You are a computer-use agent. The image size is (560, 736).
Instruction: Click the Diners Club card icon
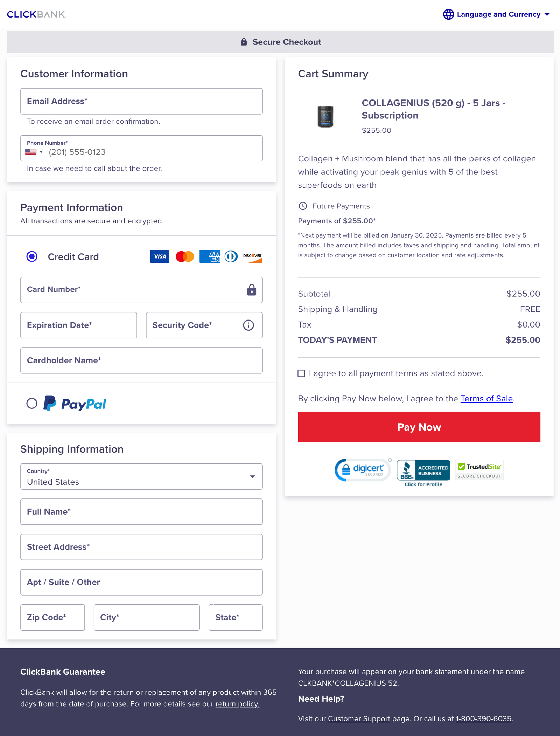[231, 257]
